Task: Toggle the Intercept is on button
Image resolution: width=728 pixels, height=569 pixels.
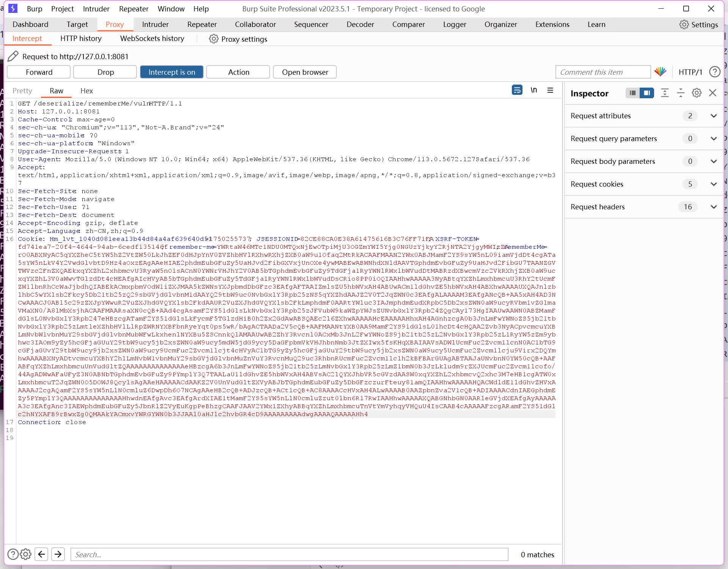Action: [x=171, y=72]
